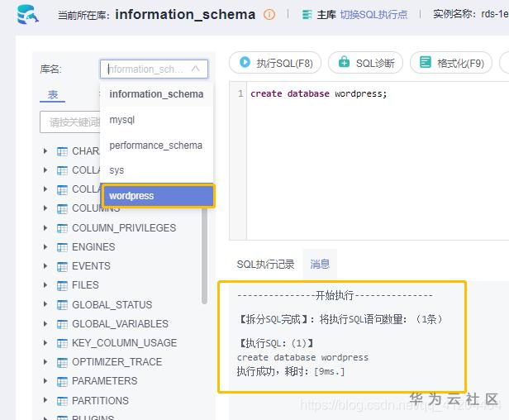Select the OPTIMIZER_TRACE table
509x420 pixels.
(x=117, y=362)
